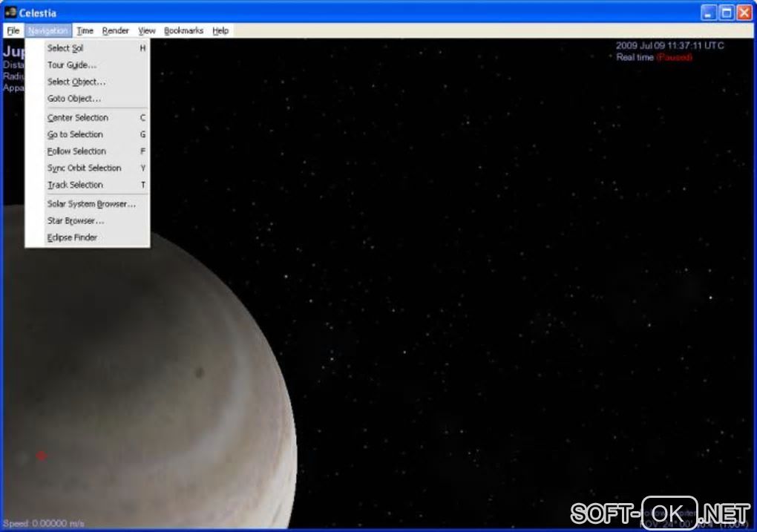Close the open Navigation menu
Image resolution: width=757 pixels, height=532 pixels.
[x=48, y=30]
